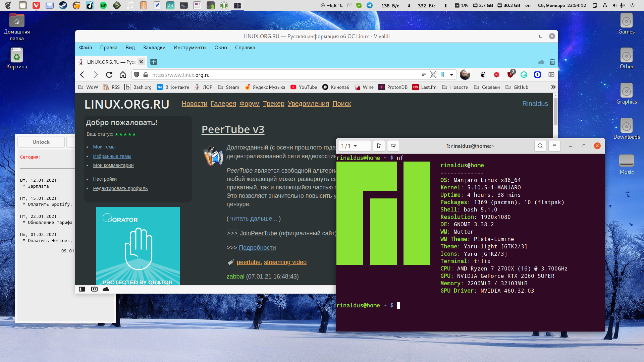Open the blue download extension
The height and width of the screenshot is (362, 644).
537,74
